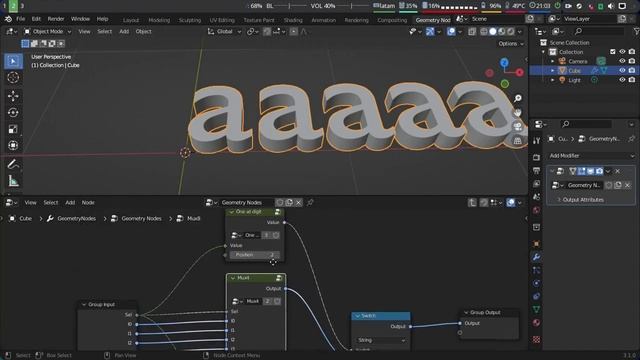The image size is (640, 360).
Task: Select the Cursor tool in viewport toolbar
Action: tap(13, 78)
